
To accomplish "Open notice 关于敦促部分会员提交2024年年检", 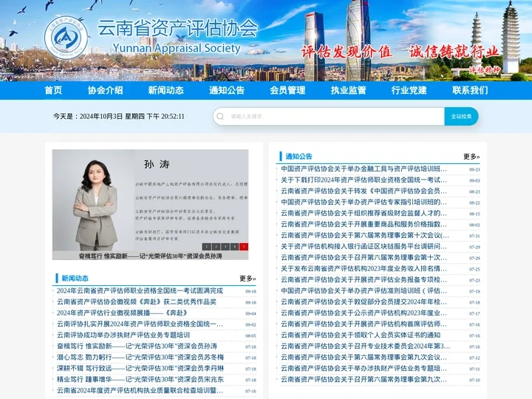I will 364,301.
